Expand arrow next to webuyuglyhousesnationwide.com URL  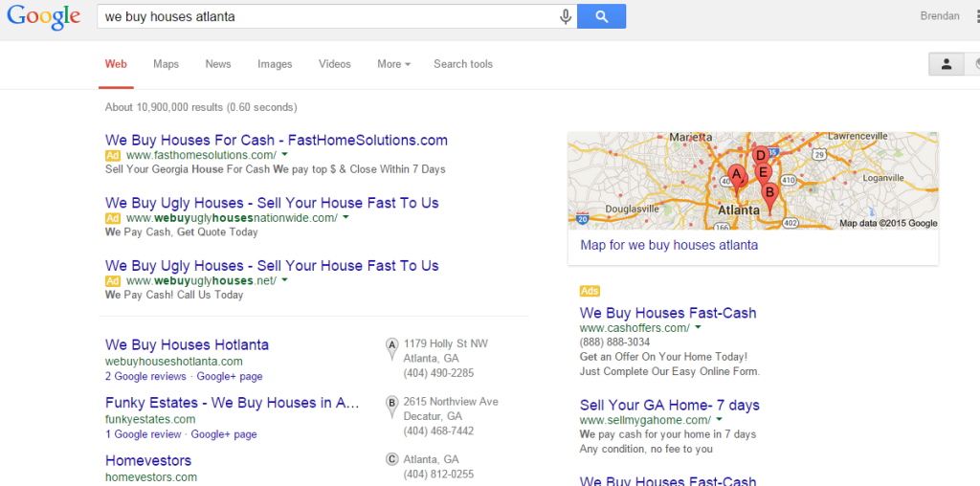(x=345, y=217)
